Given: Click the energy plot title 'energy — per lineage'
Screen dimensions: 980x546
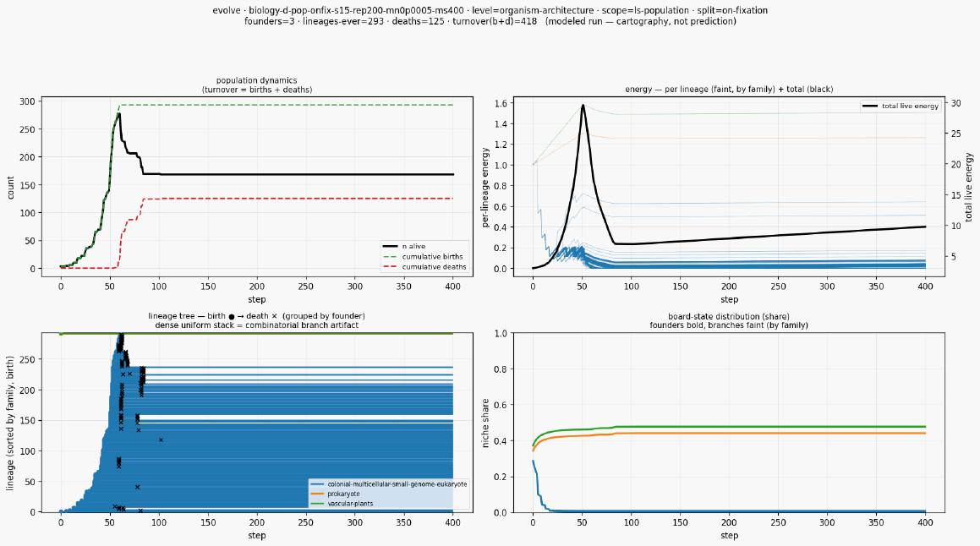Looking at the screenshot, I should 729,90.
